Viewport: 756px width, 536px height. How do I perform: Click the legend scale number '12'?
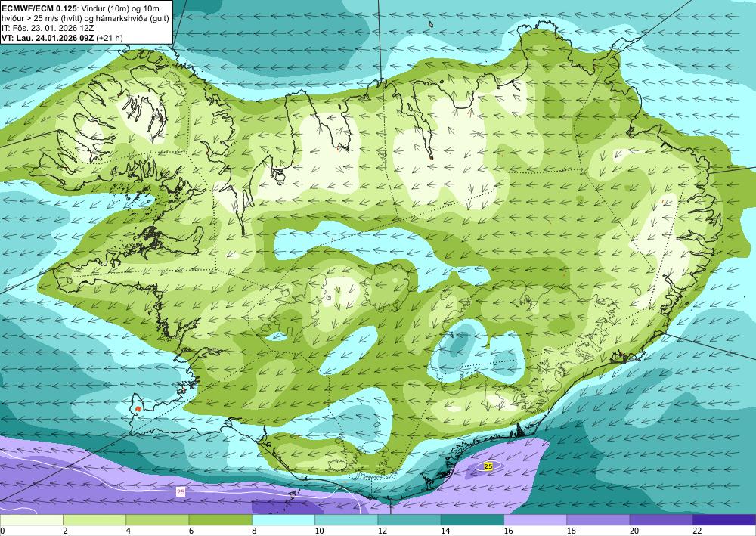[x=383, y=531]
